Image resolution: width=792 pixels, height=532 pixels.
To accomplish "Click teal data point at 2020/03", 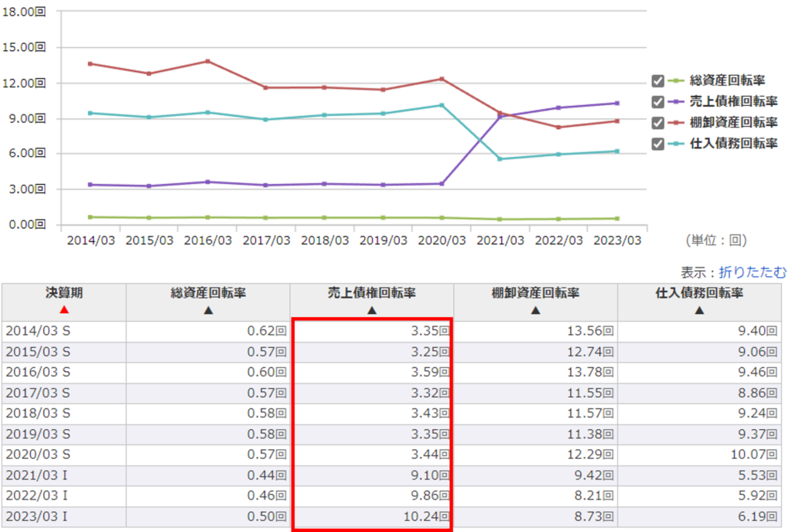I will click(x=442, y=105).
